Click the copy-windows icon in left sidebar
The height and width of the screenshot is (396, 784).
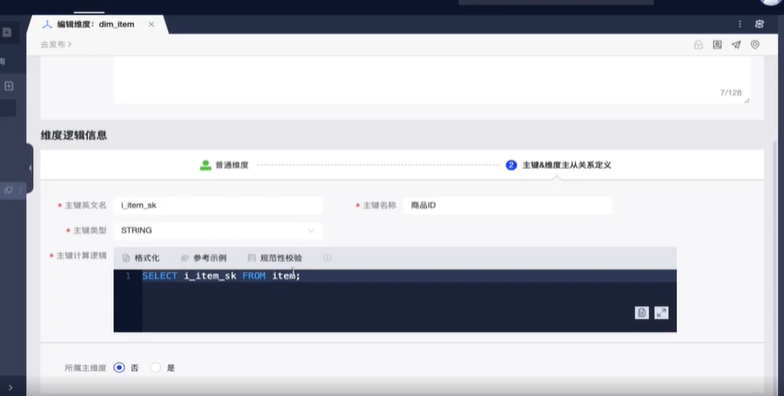click(x=8, y=190)
